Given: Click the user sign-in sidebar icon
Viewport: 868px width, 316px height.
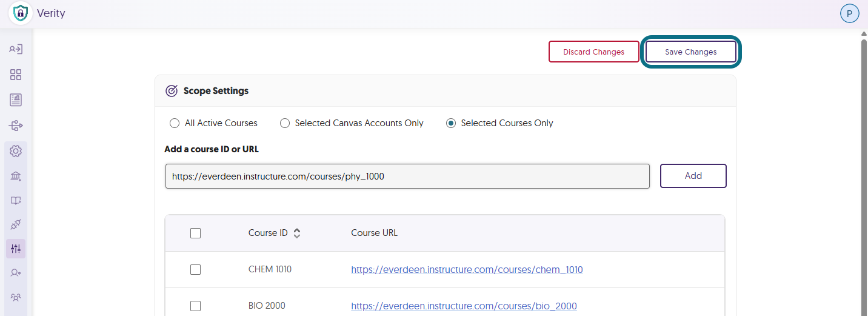Looking at the screenshot, I should pyautogui.click(x=16, y=49).
